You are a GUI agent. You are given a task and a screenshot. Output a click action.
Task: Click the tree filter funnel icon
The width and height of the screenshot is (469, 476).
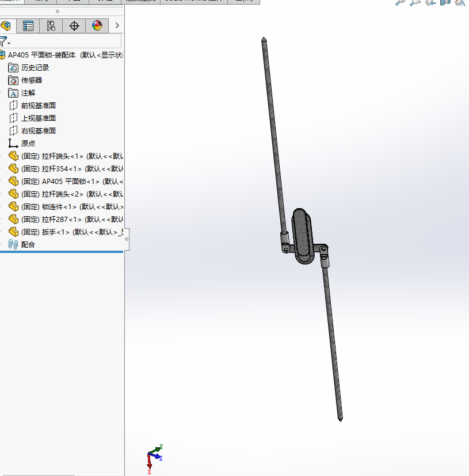pyautogui.click(x=3, y=41)
